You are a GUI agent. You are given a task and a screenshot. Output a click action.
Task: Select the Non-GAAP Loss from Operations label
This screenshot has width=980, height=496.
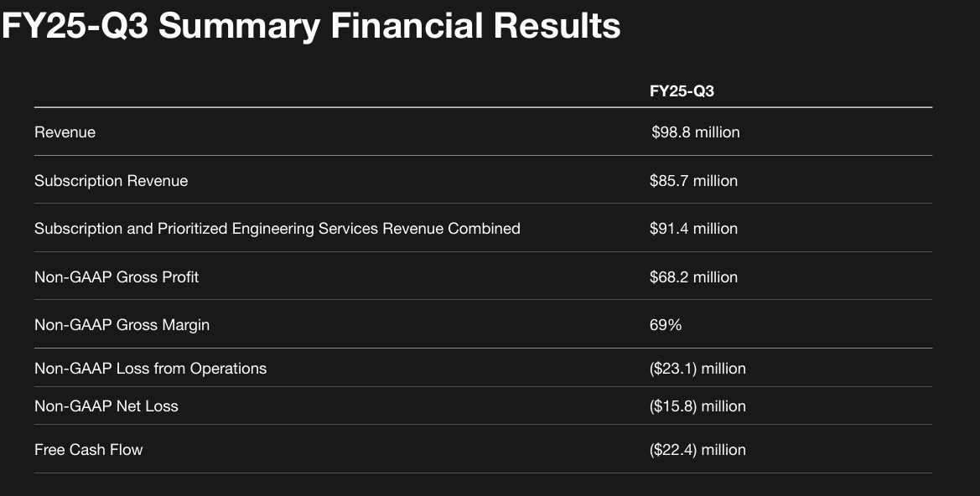150,369
